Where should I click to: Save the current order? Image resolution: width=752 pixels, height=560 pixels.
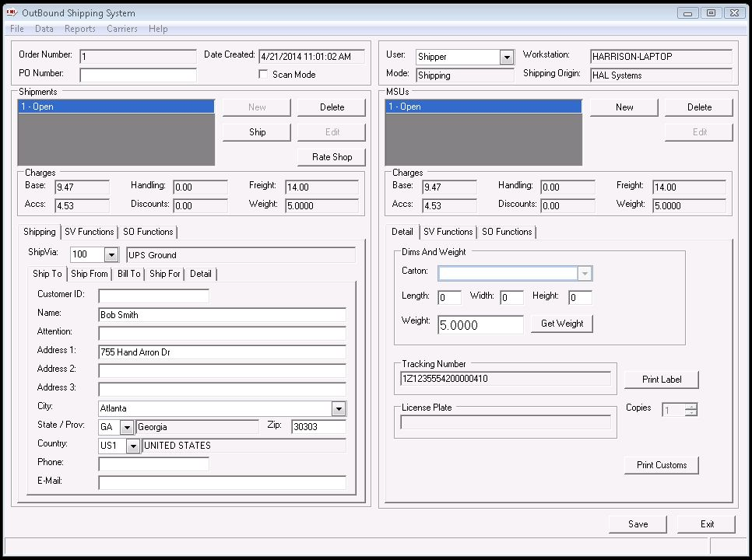pyautogui.click(x=638, y=524)
